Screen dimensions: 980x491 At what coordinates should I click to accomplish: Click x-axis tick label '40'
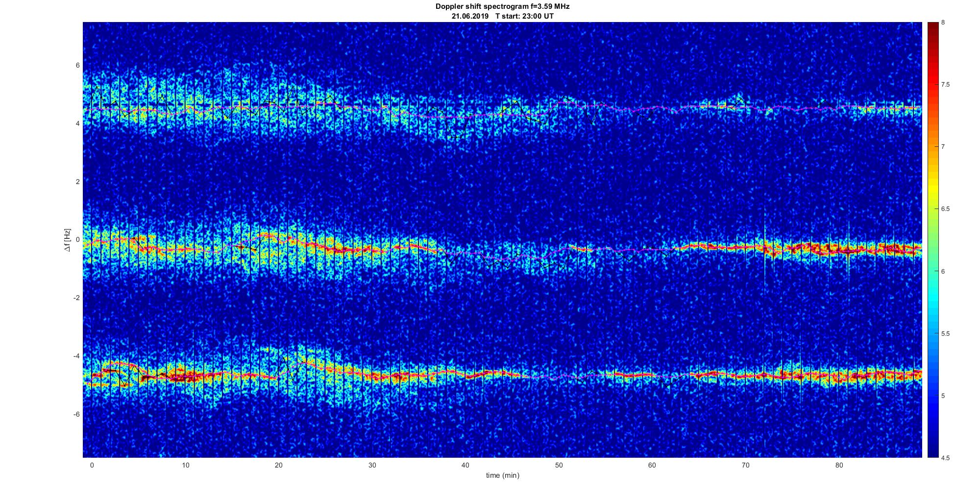(465, 465)
